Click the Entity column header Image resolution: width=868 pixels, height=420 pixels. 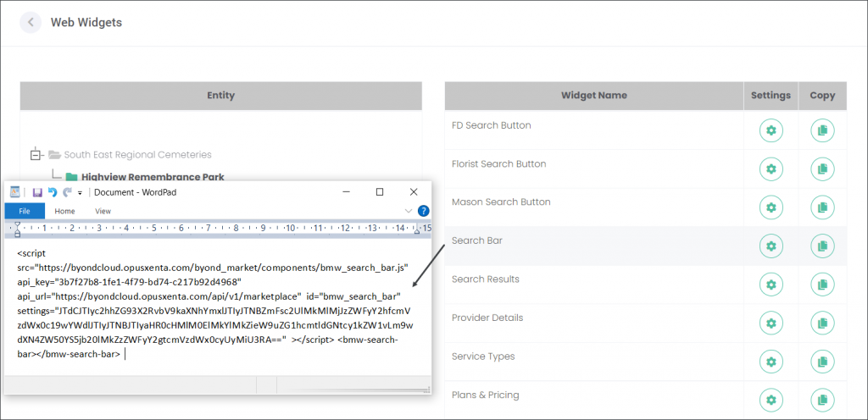221,96
